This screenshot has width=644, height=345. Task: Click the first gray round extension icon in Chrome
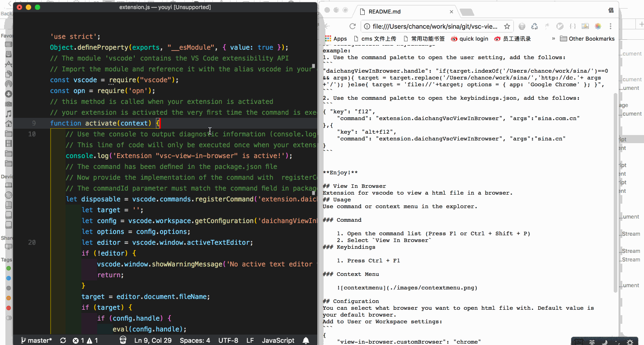tap(522, 26)
